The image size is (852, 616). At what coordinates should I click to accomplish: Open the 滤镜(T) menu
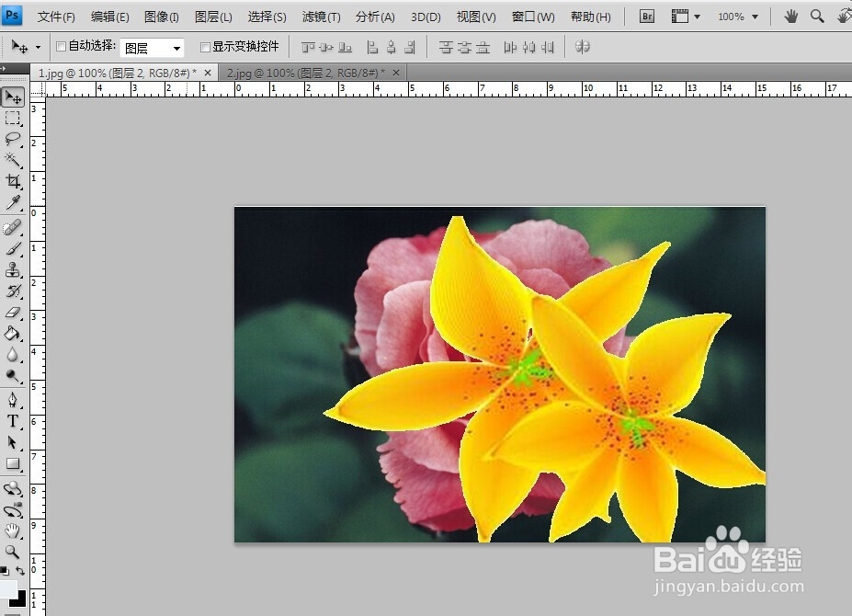321,17
